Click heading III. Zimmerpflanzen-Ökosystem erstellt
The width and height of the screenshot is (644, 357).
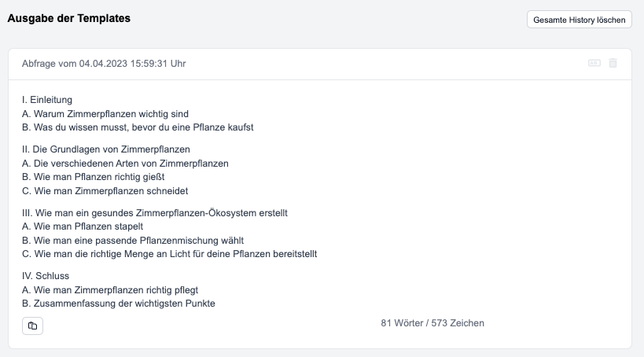[155, 213]
